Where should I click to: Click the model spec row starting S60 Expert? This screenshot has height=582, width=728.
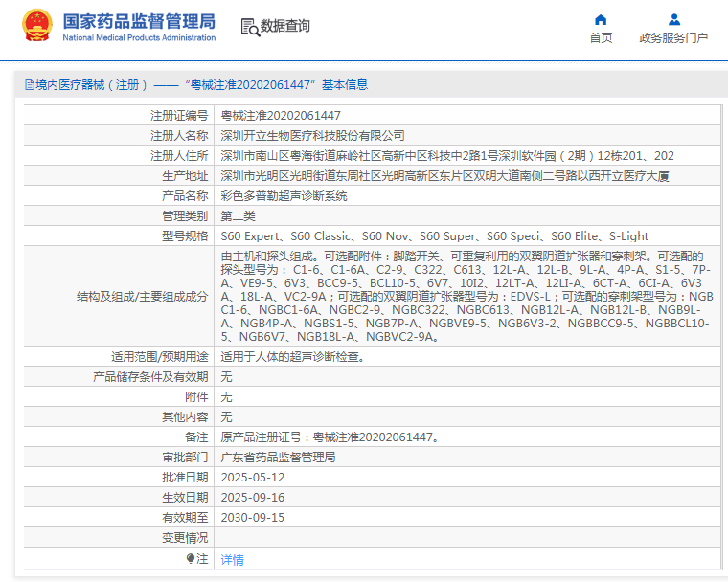434,235
